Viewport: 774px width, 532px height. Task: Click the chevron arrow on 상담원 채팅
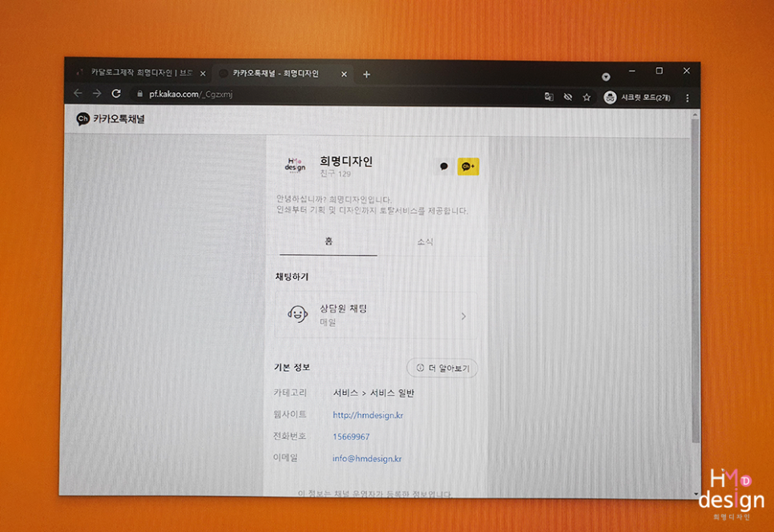(x=463, y=316)
